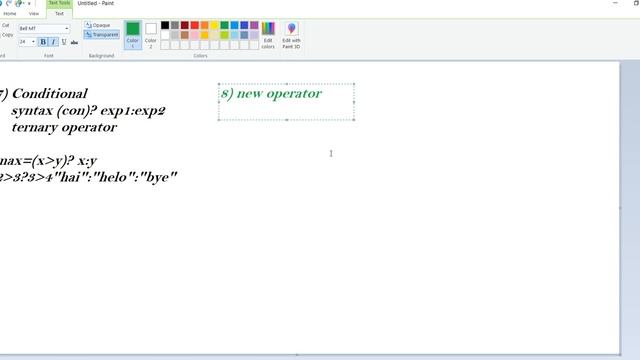The width and height of the screenshot is (640, 360).
Task: Pick the dark red color swatch
Action: pos(184,25)
